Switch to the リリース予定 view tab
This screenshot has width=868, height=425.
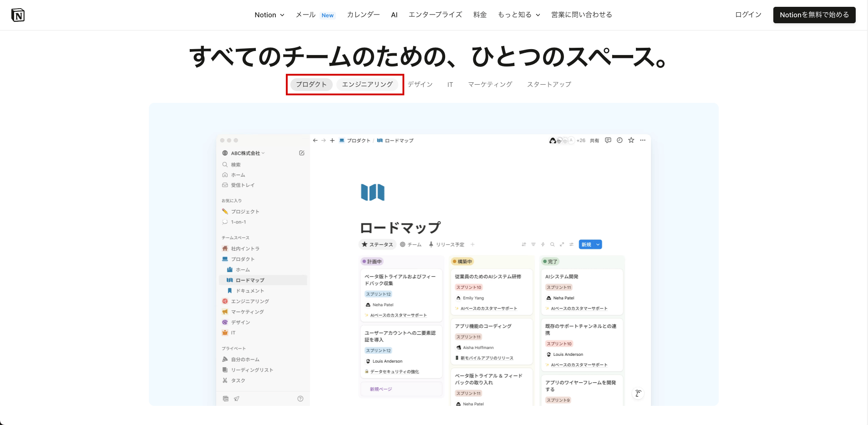[x=447, y=245]
